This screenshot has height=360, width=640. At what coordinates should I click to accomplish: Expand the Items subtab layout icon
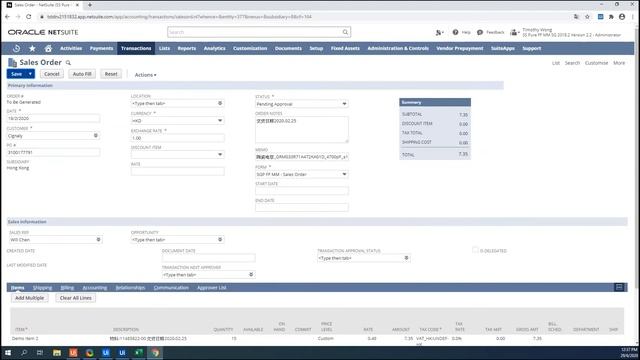point(619,287)
